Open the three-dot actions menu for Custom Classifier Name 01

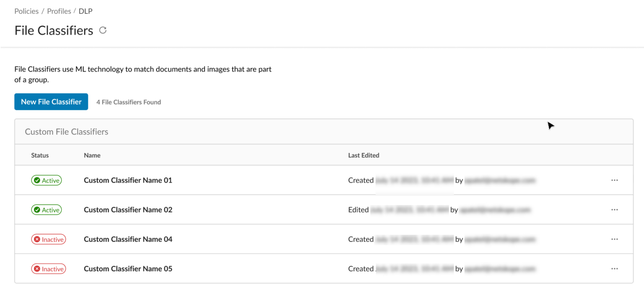pos(615,180)
